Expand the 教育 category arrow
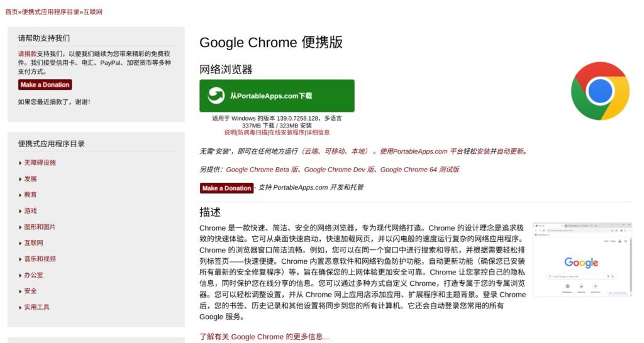This screenshot has height=343, width=644. [x=20, y=195]
